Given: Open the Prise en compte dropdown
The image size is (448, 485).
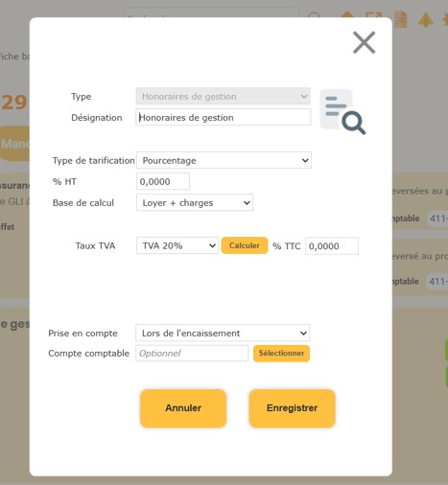Looking at the screenshot, I should point(223,334).
